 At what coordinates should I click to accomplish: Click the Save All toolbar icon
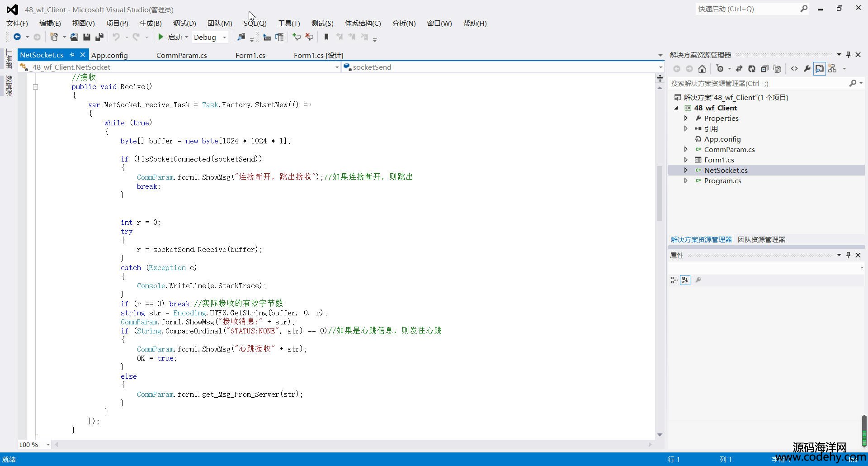click(x=99, y=37)
